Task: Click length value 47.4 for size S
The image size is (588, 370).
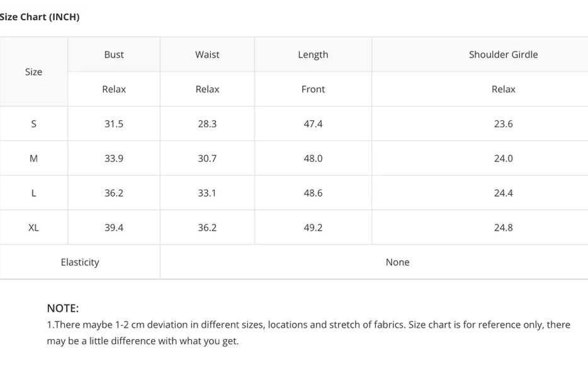Action: 313,124
